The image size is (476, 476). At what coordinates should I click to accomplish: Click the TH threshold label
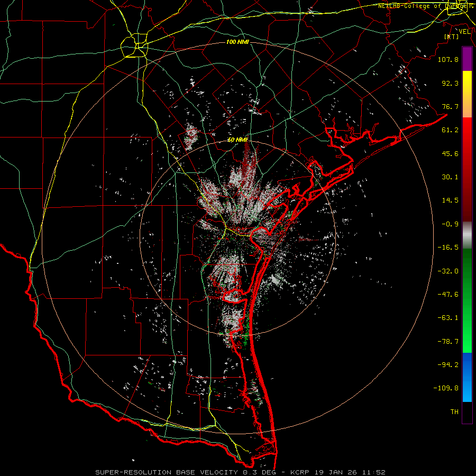point(454,412)
